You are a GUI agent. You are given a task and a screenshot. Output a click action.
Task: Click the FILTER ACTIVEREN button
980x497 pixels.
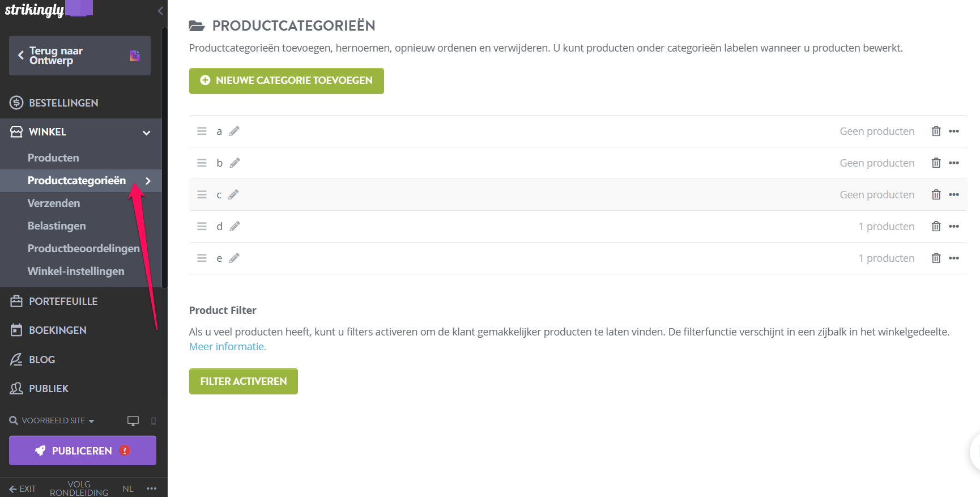click(244, 381)
